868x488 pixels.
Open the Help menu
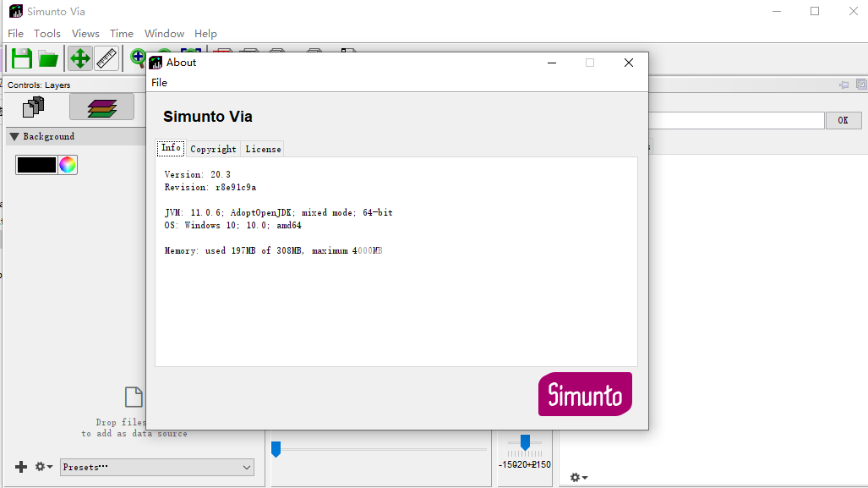(205, 34)
